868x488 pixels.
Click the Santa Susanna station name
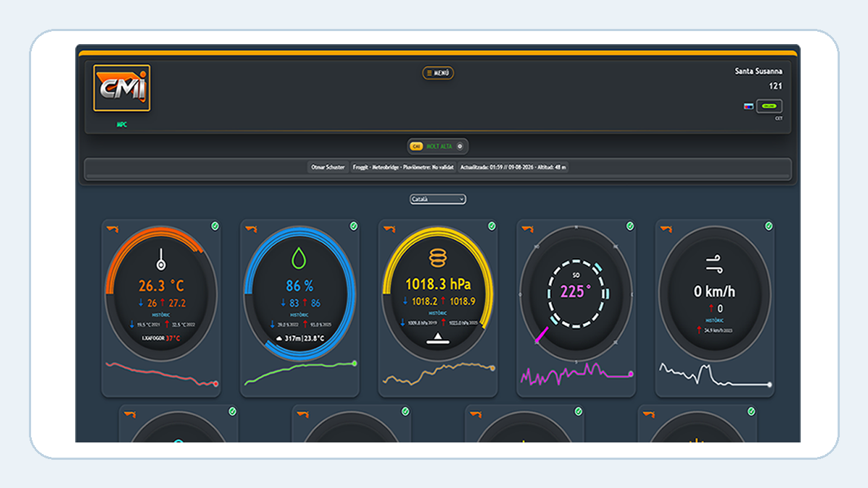click(758, 72)
